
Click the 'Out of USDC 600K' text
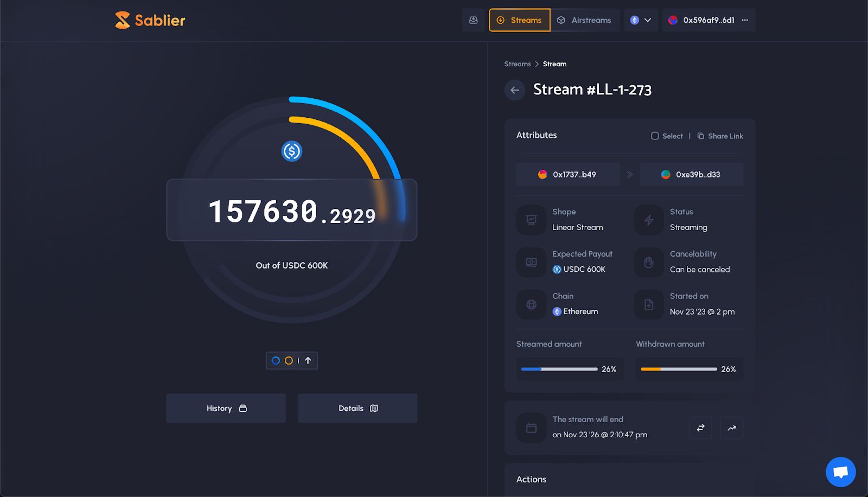click(292, 265)
